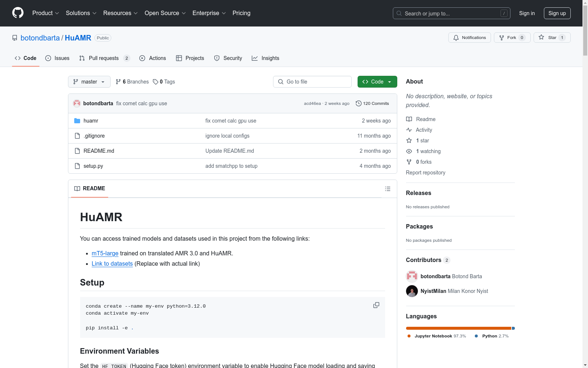View 120 Commits history
588x368 pixels.
tap(372, 103)
